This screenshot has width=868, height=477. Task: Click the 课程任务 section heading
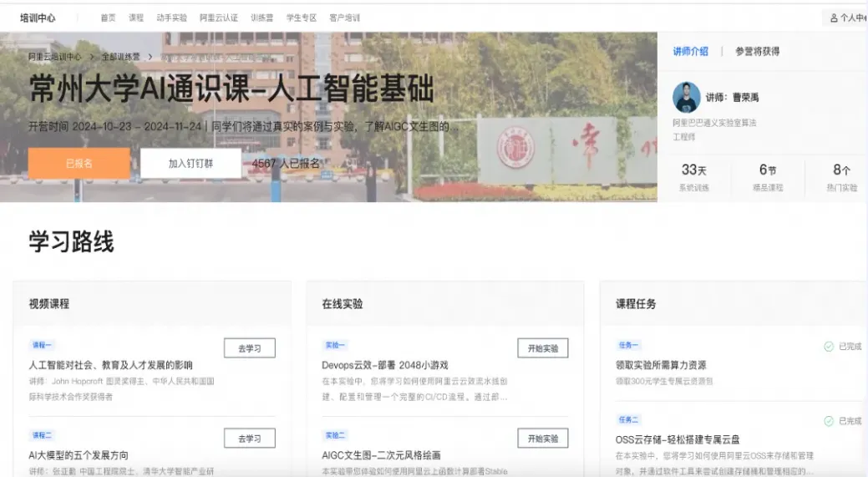[x=636, y=303]
